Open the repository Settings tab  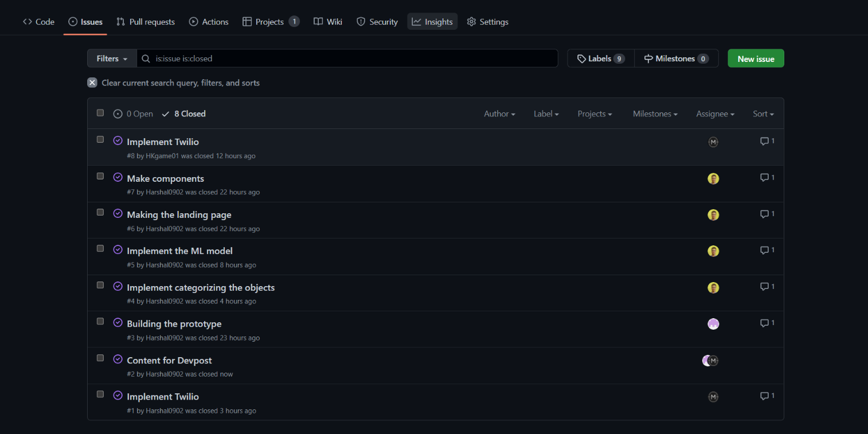[488, 22]
